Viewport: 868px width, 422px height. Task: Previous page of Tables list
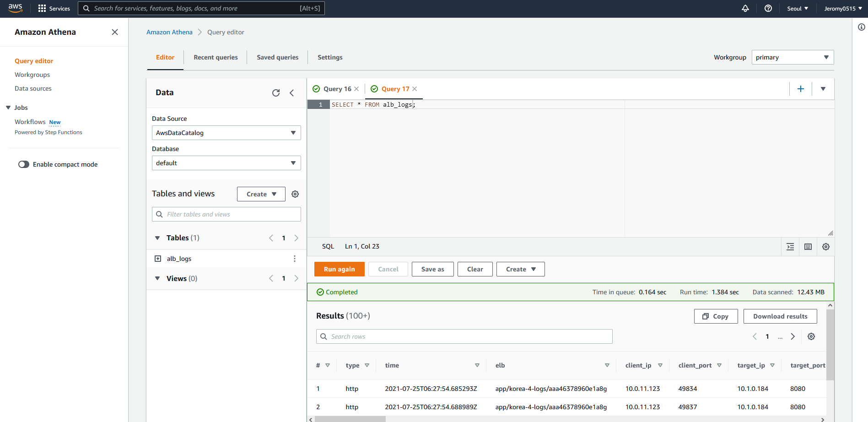[271, 238]
